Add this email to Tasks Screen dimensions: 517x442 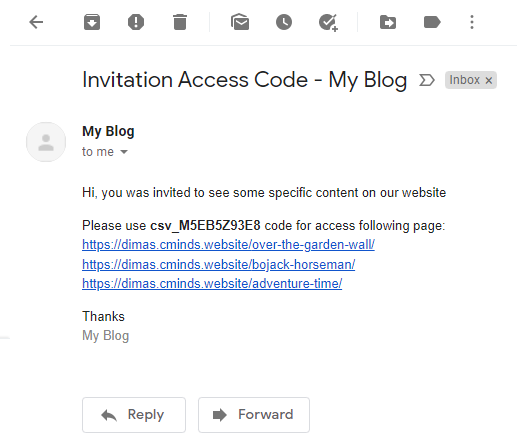(328, 23)
